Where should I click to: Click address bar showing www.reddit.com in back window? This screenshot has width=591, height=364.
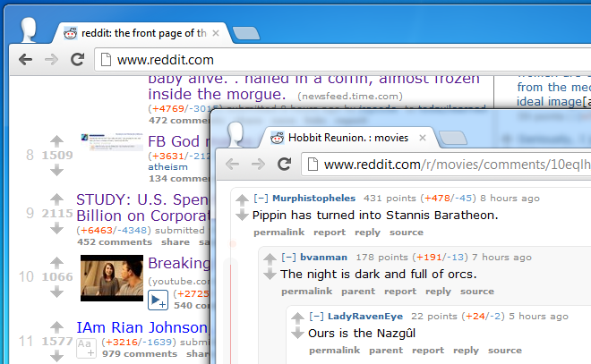pyautogui.click(x=342, y=60)
